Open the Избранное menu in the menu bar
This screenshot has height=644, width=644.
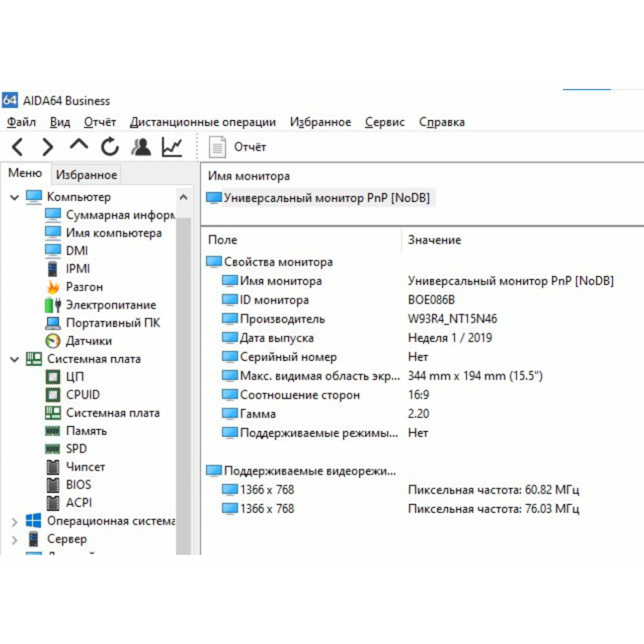coord(320,122)
